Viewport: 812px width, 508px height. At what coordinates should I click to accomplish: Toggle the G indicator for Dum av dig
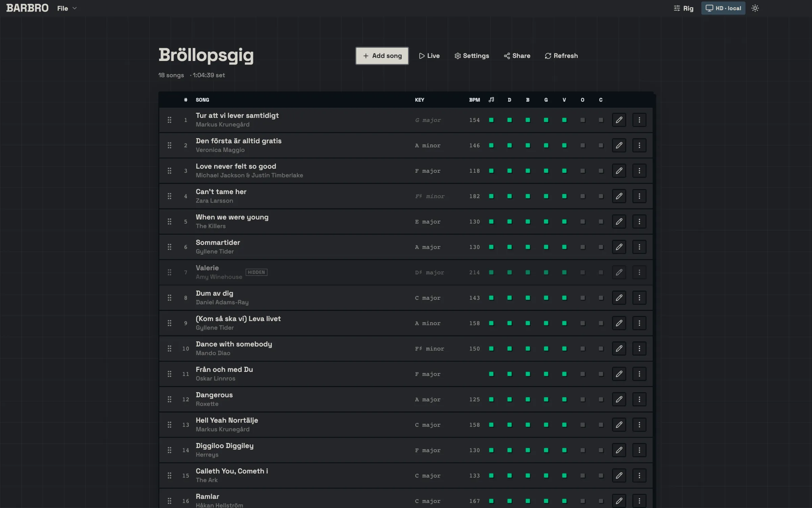[546, 298]
